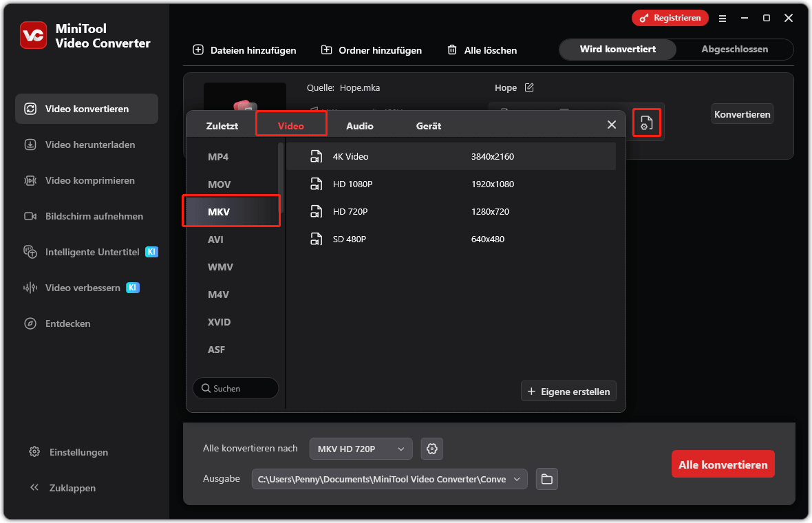The height and width of the screenshot is (523, 812).
Task: Click the KI badge on Intelligente Untertitel
Action: tap(151, 252)
